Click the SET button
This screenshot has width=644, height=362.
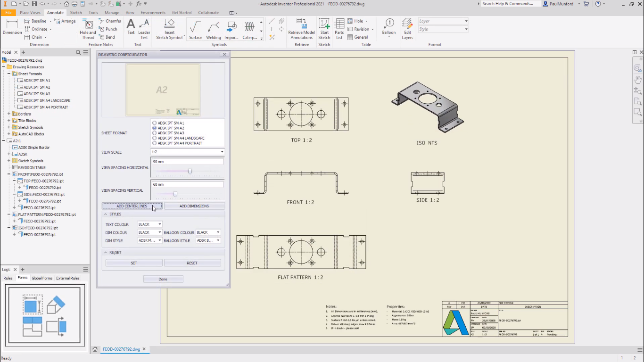(x=134, y=263)
